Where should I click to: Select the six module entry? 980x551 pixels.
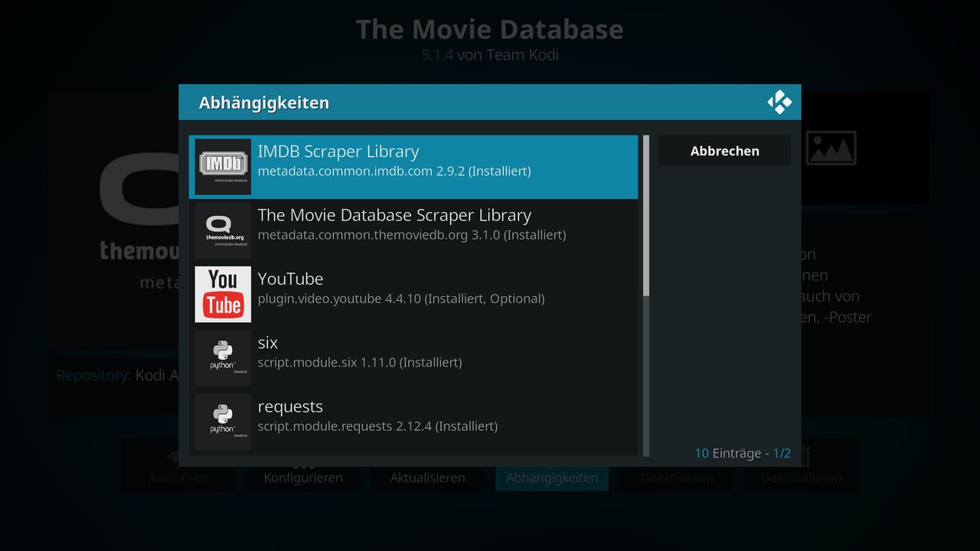(413, 358)
